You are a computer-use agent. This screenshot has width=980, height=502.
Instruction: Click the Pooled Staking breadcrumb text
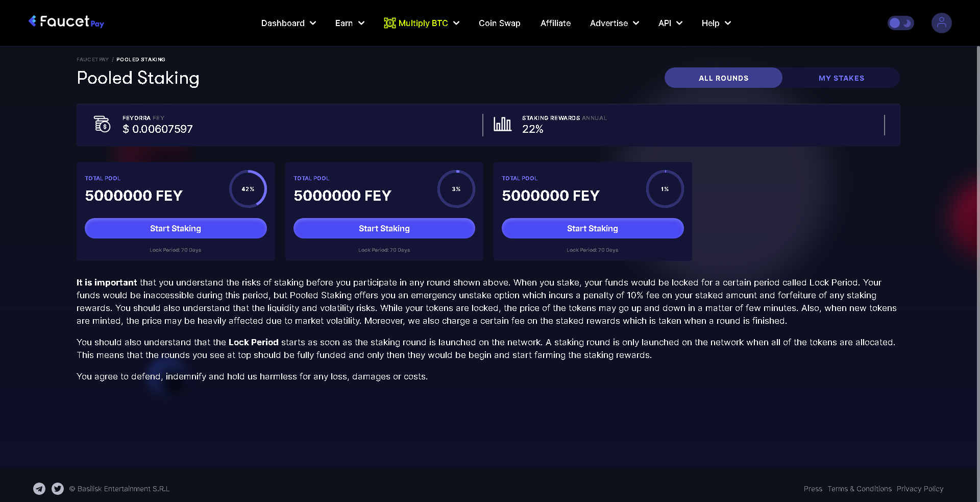(x=141, y=60)
